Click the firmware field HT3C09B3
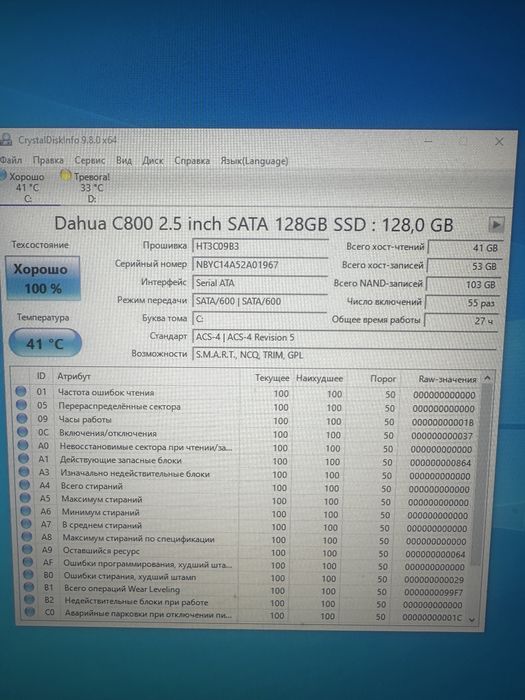This screenshot has height=700, width=525. tap(260, 246)
